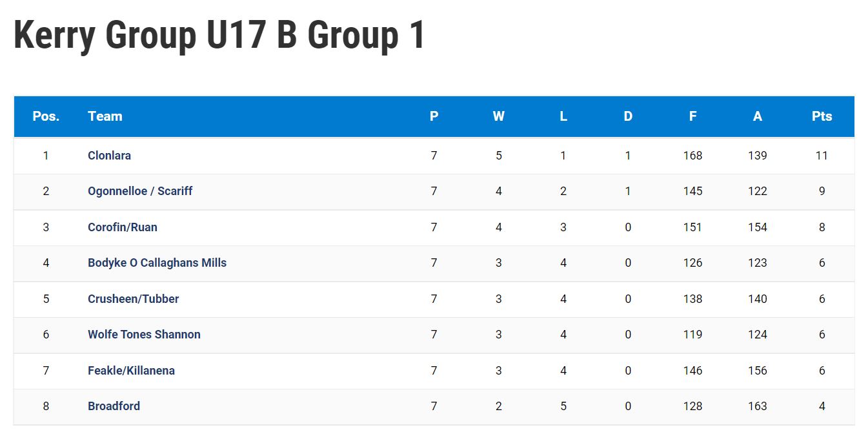Select the F column header
Screen dimensions: 868x445
point(692,116)
